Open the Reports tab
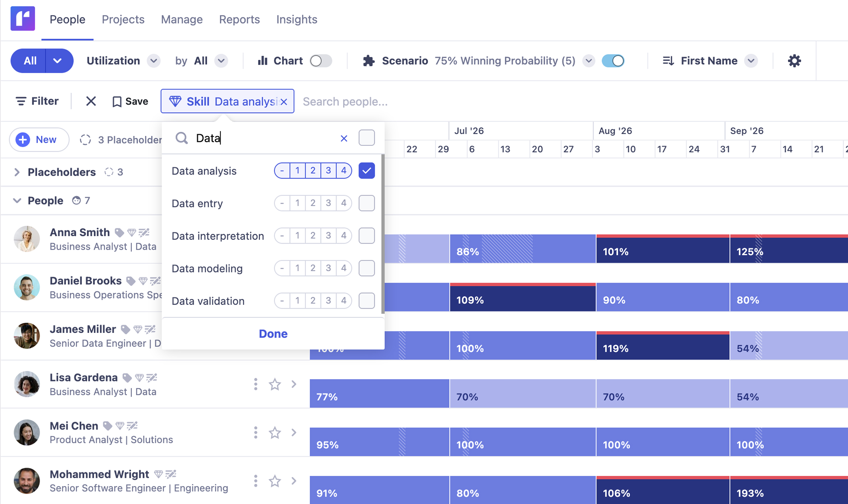 [239, 19]
